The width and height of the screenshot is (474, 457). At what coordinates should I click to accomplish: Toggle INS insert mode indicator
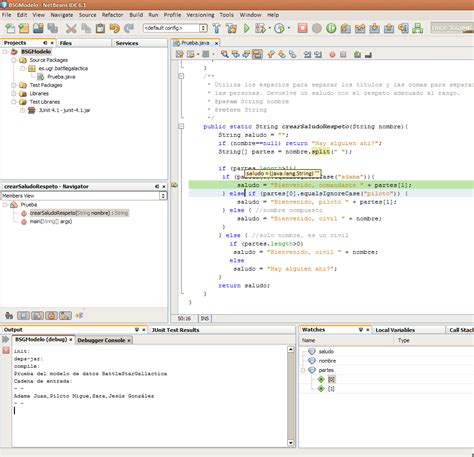(x=205, y=319)
